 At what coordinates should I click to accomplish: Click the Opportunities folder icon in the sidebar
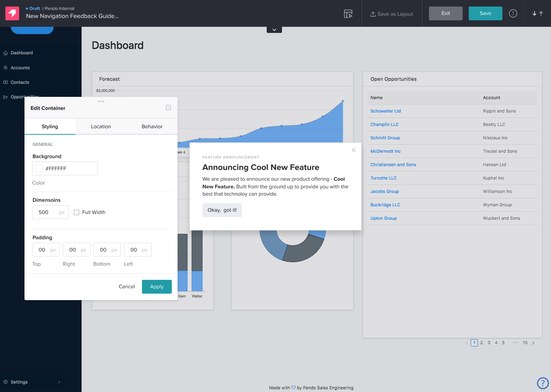point(5,96)
